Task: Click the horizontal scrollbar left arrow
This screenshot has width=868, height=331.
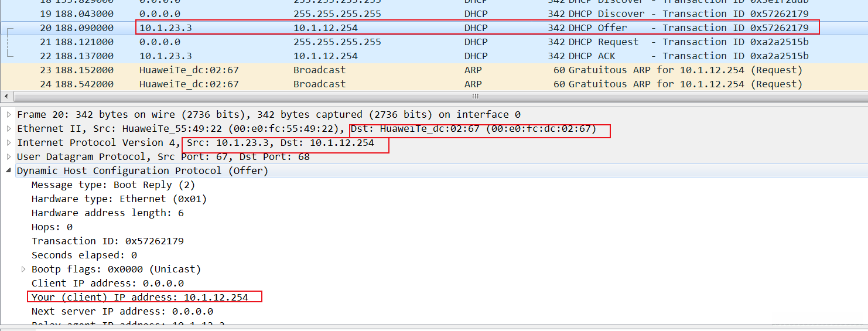Action: 5,96
